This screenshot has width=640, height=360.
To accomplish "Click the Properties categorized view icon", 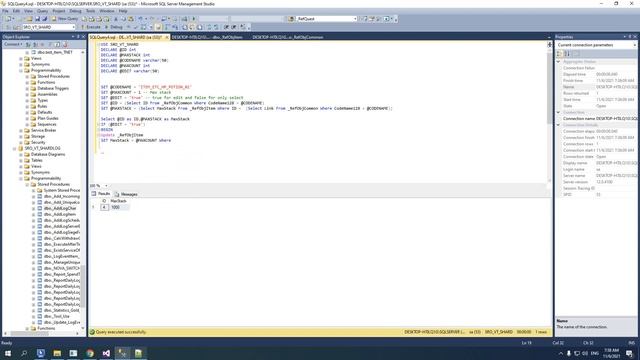I will point(560,53).
